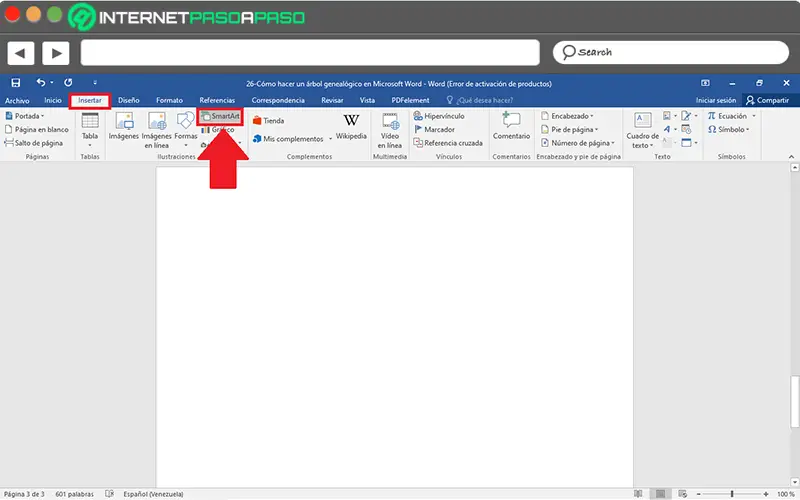Screen dimensions: 800x500
Task: Open the Archivo tab
Action: coord(17,101)
